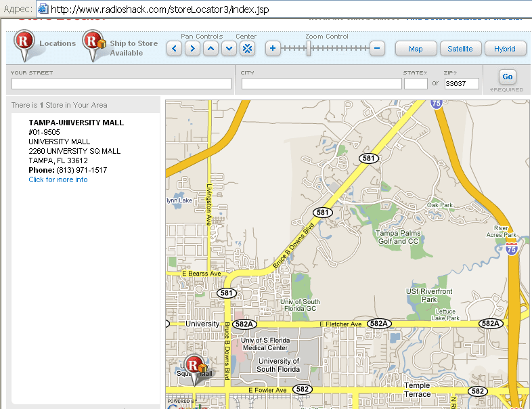Click the ZIP field containing 33637
This screenshot has height=409, width=532.
click(x=462, y=83)
